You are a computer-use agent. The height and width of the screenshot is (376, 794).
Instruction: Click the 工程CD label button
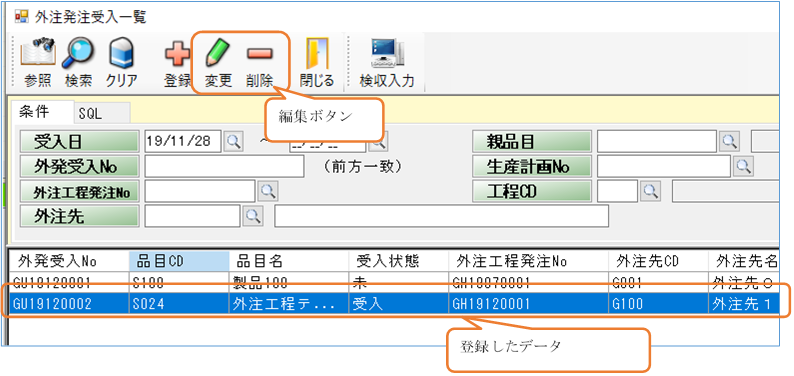[x=532, y=191]
